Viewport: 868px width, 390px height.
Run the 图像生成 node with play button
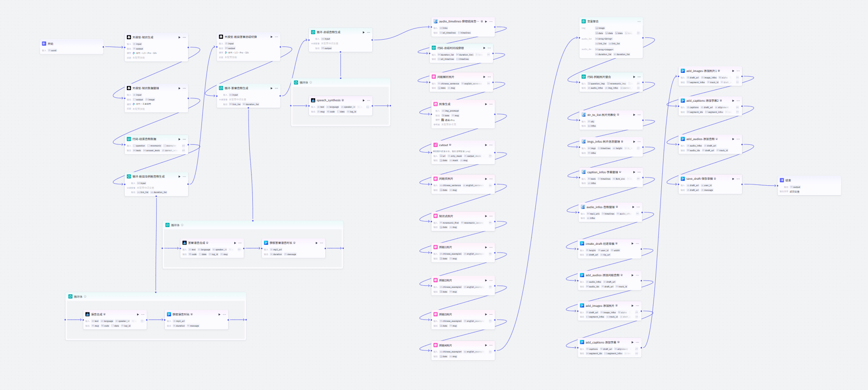[486, 104]
